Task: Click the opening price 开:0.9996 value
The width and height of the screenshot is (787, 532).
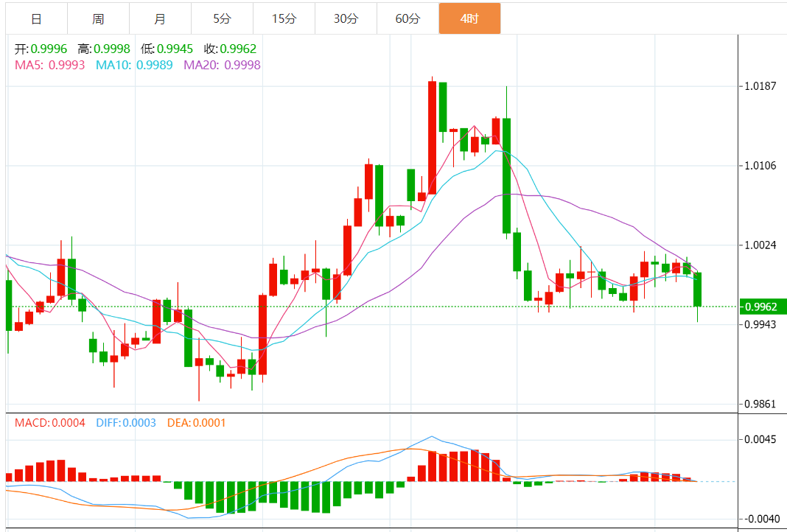Action: (41, 49)
